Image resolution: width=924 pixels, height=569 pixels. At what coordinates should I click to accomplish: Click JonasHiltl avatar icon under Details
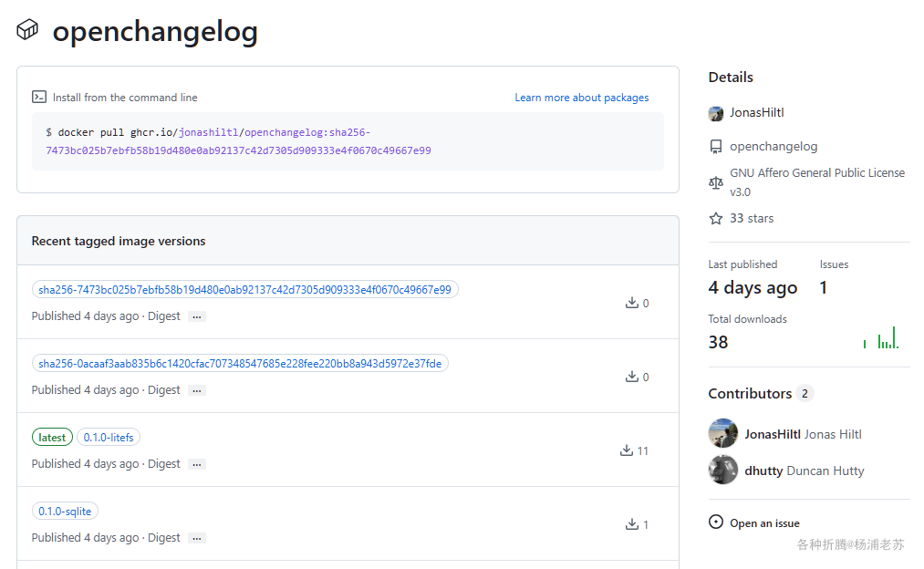pos(716,113)
